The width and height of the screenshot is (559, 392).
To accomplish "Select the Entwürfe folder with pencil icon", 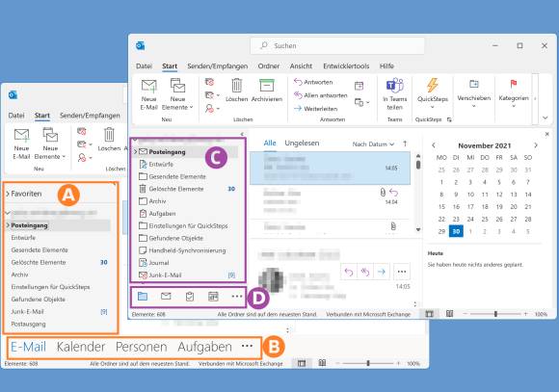I will click(156, 164).
